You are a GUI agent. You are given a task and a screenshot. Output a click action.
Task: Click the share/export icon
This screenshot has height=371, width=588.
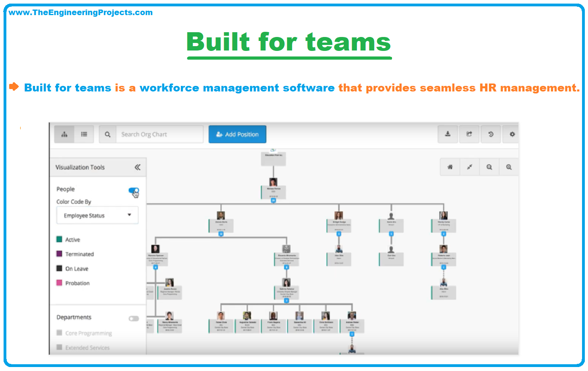469,134
